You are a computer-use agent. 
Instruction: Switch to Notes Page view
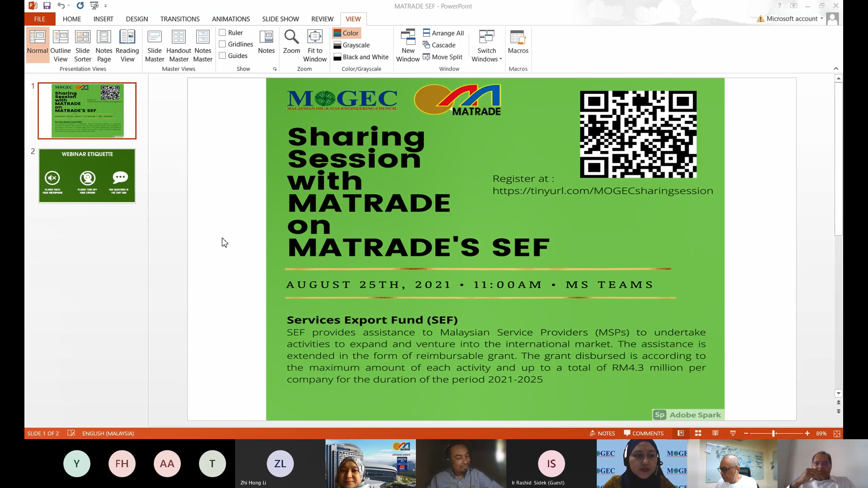point(104,45)
